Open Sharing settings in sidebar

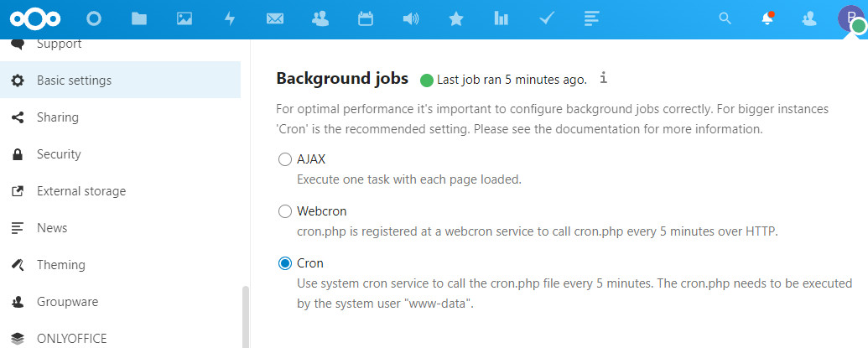(x=58, y=117)
